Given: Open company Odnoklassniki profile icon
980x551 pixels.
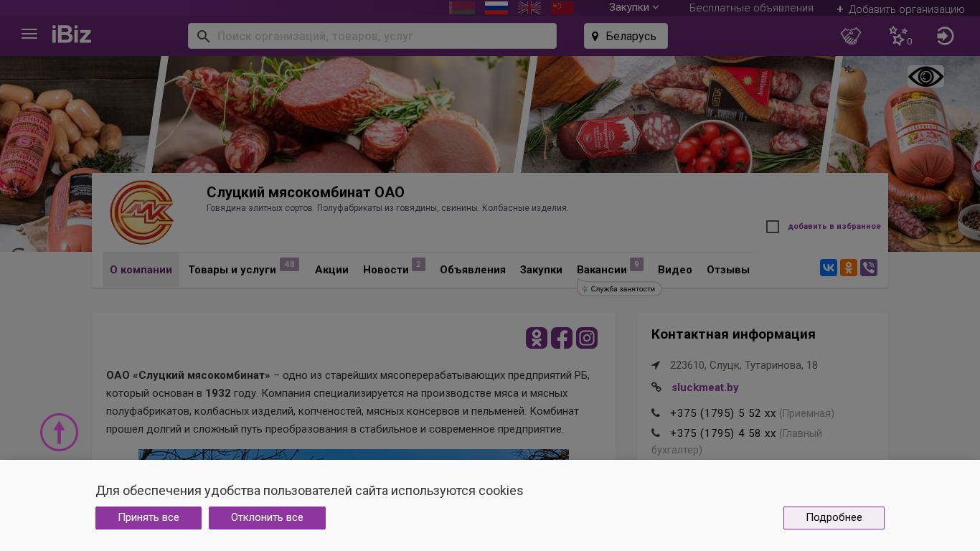Looking at the screenshot, I should tap(537, 338).
